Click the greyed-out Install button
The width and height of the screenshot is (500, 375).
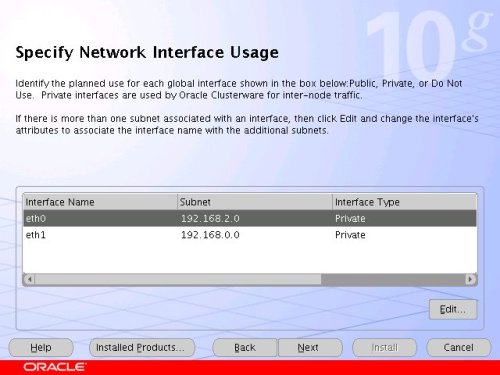tap(384, 348)
